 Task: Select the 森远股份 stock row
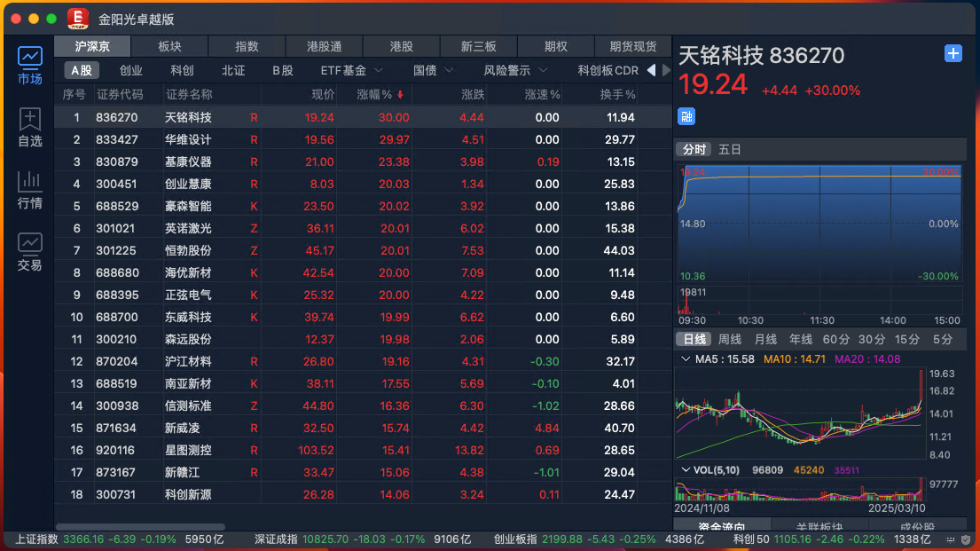coord(363,339)
